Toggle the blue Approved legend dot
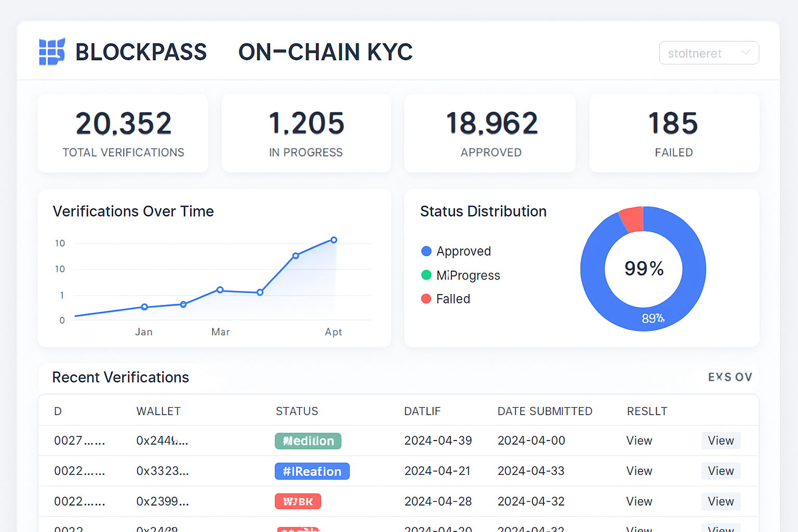798x532 pixels. point(426,251)
